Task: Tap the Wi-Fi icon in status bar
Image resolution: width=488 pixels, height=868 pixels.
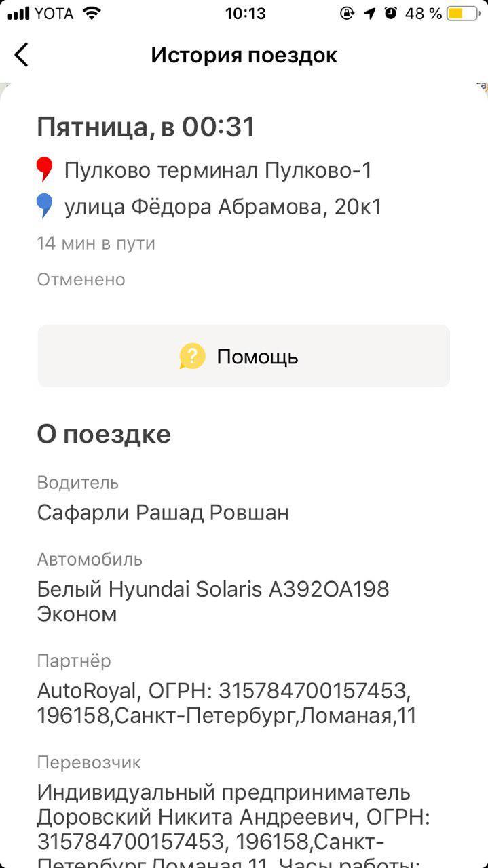Action: pyautogui.click(x=92, y=14)
